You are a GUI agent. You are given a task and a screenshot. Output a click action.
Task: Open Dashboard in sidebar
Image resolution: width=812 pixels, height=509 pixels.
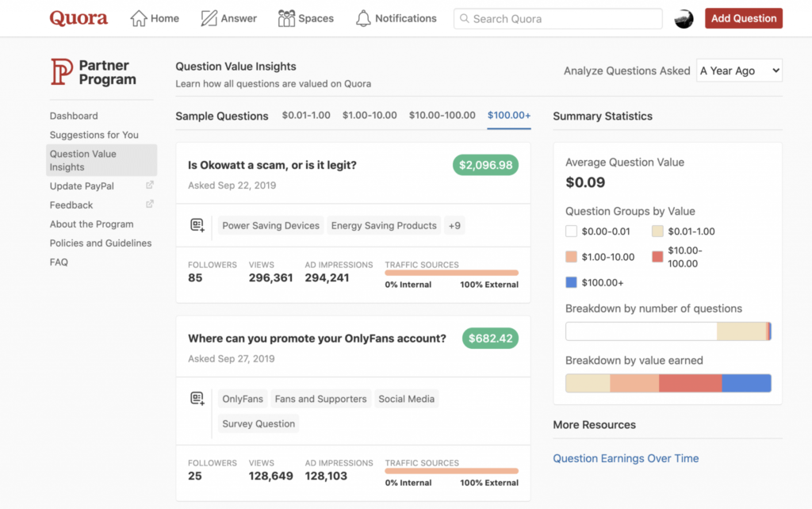[x=74, y=116]
